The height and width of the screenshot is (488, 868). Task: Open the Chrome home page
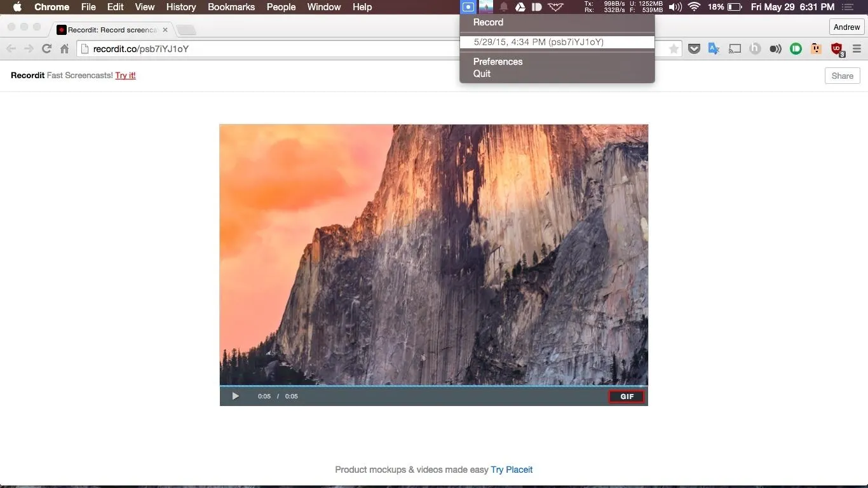click(64, 49)
